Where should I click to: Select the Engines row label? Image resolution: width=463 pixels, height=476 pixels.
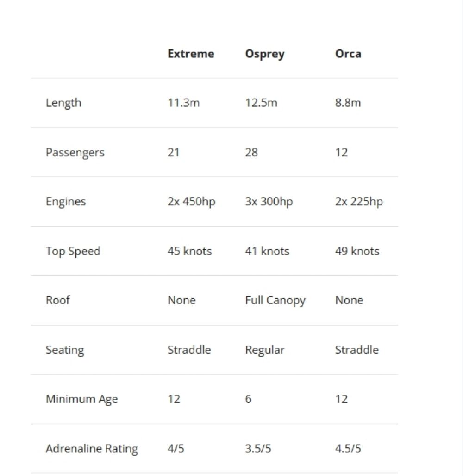(66, 202)
